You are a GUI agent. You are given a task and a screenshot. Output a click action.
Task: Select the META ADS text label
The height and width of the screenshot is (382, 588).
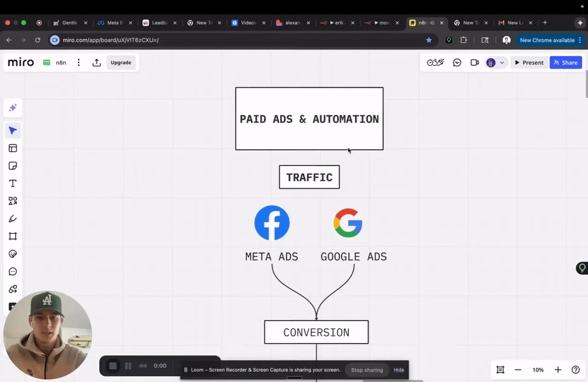click(272, 256)
